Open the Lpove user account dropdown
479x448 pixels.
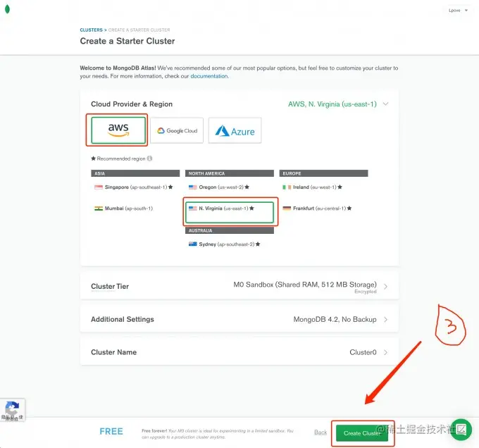click(458, 11)
